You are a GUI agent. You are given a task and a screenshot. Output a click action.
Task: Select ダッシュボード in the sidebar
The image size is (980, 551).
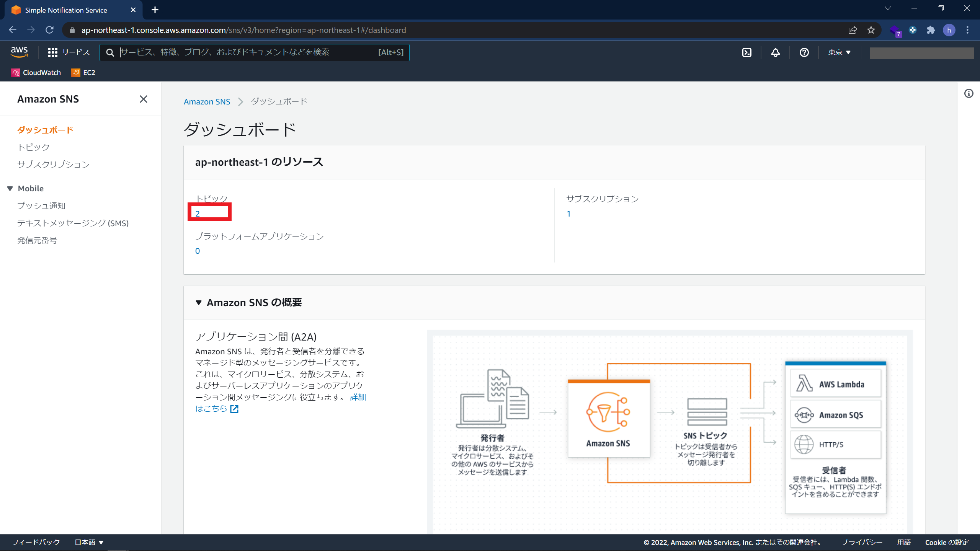[45, 130]
